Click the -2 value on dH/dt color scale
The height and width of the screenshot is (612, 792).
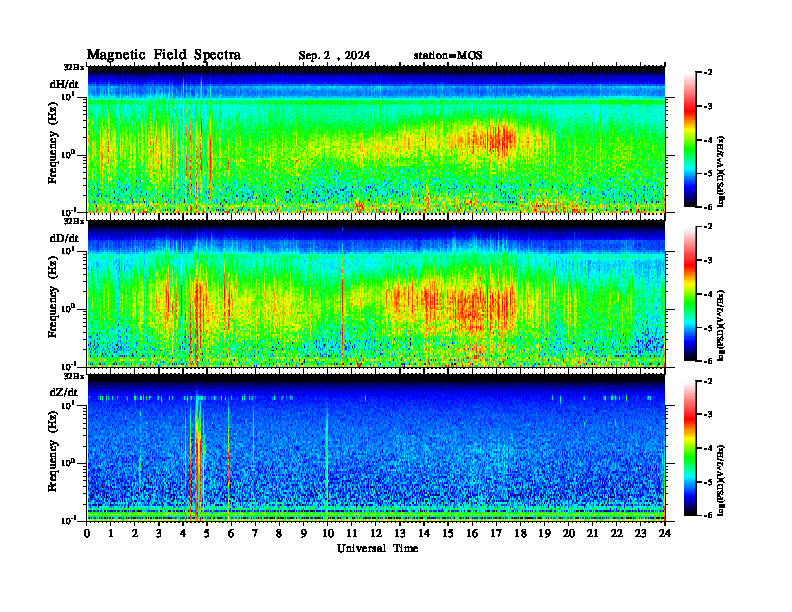[708, 73]
